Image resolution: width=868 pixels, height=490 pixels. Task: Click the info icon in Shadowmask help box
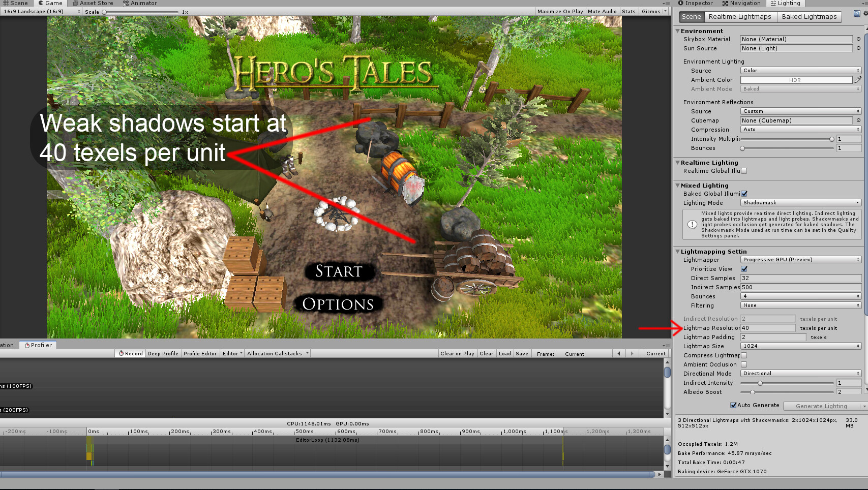(692, 224)
